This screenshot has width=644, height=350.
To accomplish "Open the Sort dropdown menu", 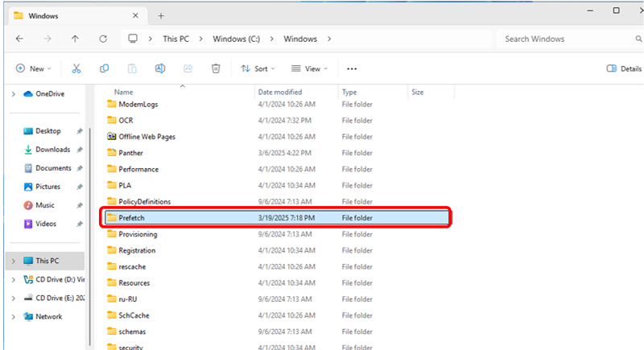I will tap(258, 69).
